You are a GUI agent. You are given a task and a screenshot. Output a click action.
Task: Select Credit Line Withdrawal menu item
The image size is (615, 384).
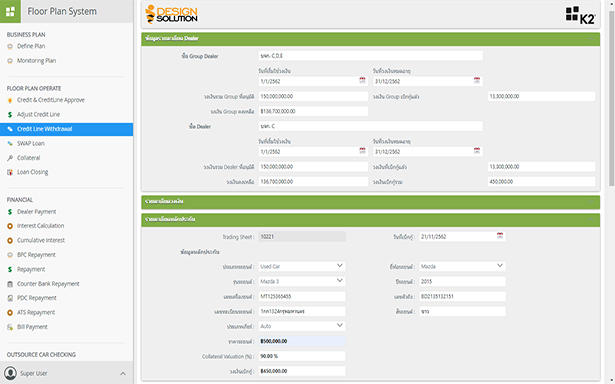[66, 129]
